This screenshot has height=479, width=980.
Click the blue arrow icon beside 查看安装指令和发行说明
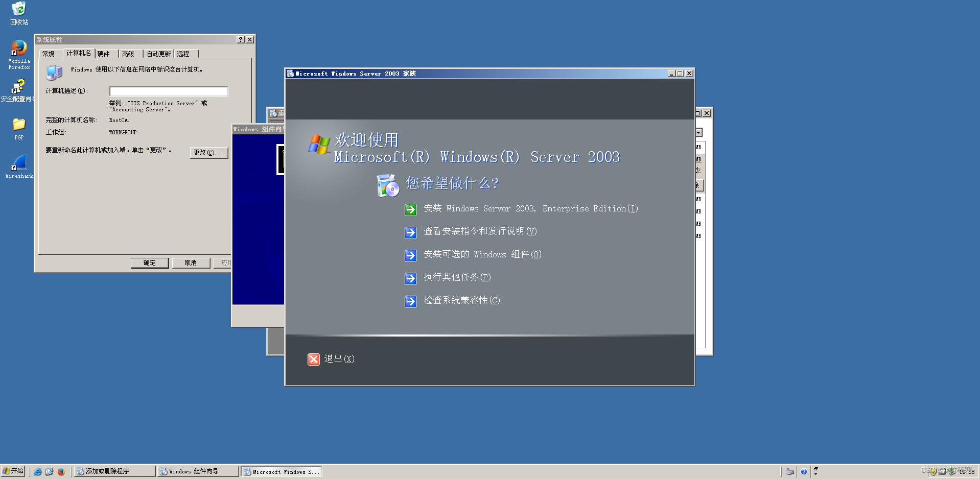point(411,232)
